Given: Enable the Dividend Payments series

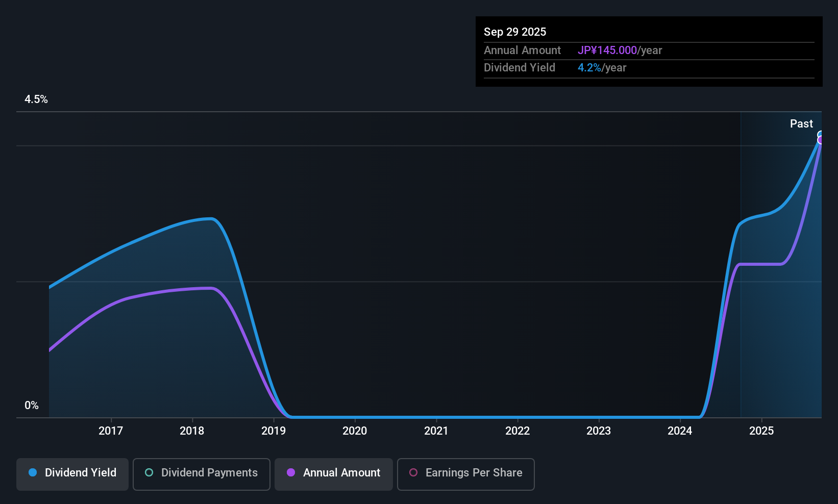Looking at the screenshot, I should (x=202, y=473).
